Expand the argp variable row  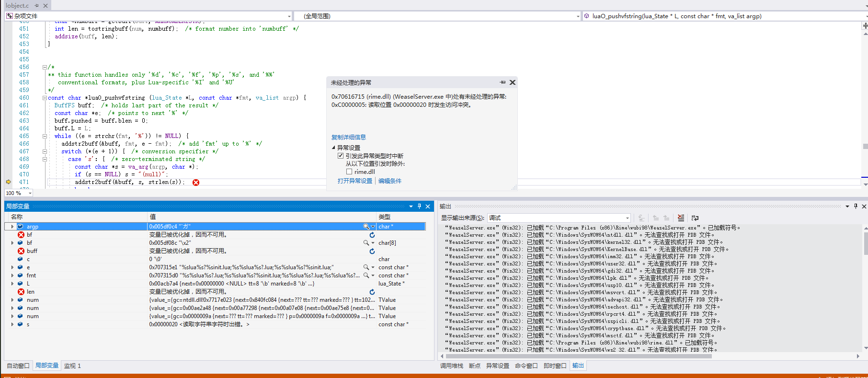pyautogui.click(x=12, y=227)
